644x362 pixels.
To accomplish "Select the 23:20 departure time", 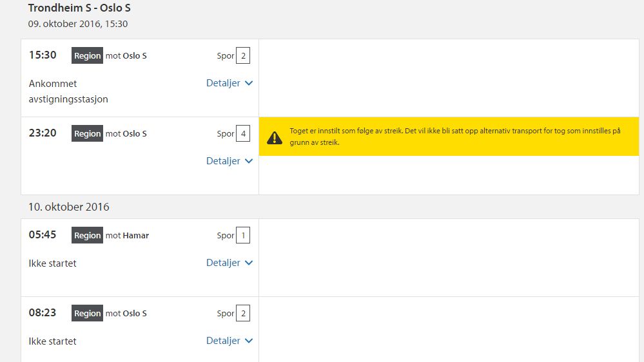I will tap(43, 133).
